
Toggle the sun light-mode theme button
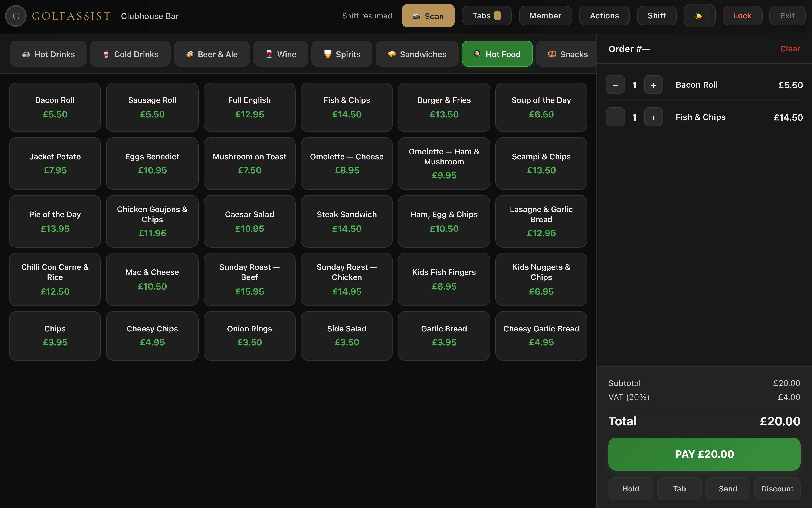click(x=699, y=16)
